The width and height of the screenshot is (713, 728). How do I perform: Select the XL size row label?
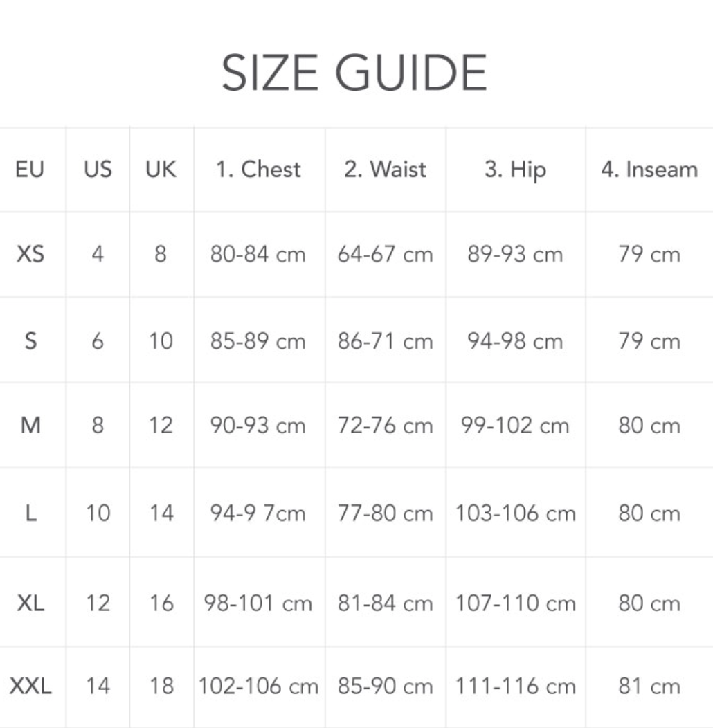click(30, 603)
